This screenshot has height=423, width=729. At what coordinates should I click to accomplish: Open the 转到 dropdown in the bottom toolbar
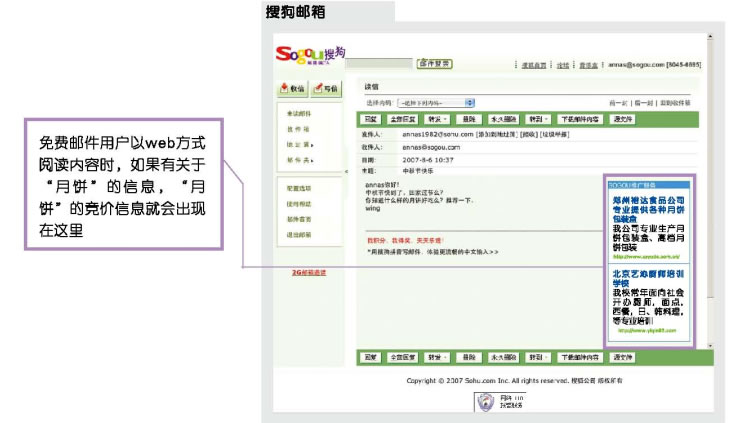[538, 357]
